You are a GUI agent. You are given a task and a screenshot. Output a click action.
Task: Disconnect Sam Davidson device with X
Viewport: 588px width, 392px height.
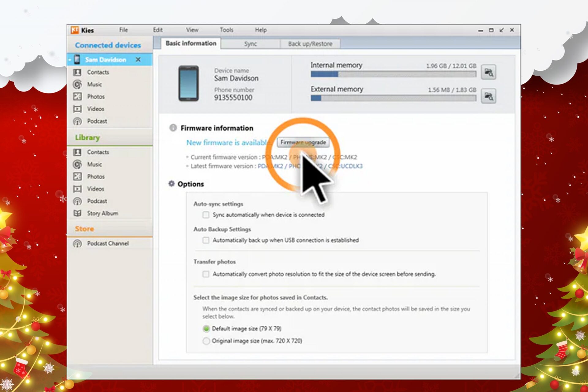138,60
